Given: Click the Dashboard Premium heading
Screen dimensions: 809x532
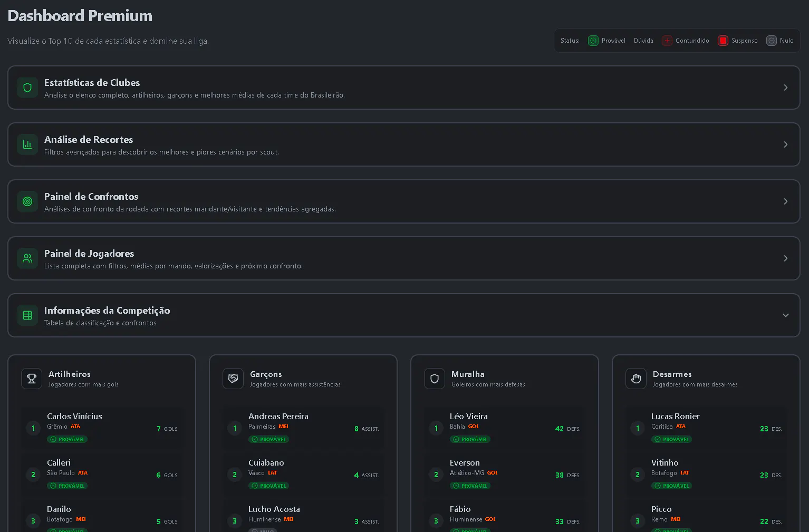Looking at the screenshot, I should (x=80, y=16).
